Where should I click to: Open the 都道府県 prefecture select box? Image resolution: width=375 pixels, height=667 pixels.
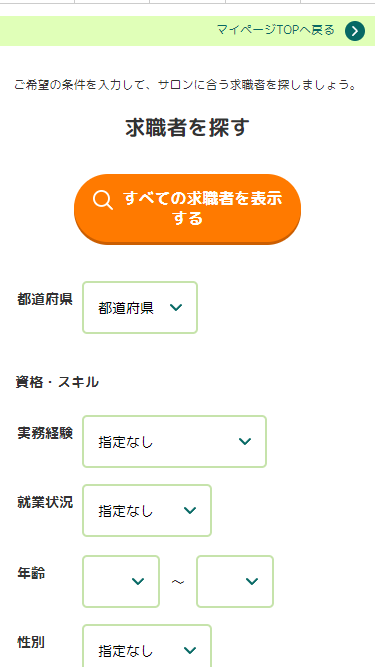coord(140,308)
